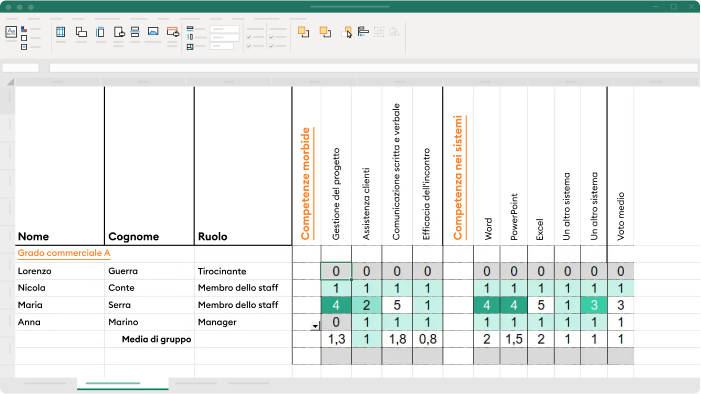Select the group average cell '1,3'

point(336,339)
